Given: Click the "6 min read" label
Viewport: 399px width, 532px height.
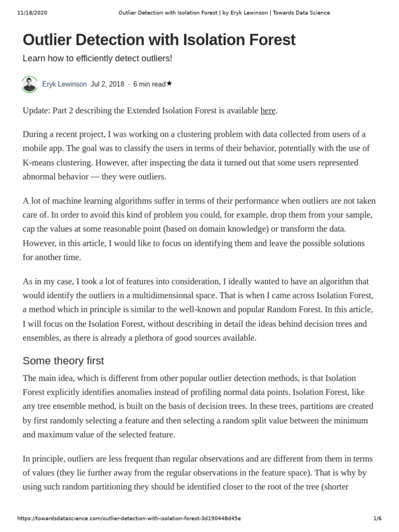Looking at the screenshot, I should tap(149, 84).
